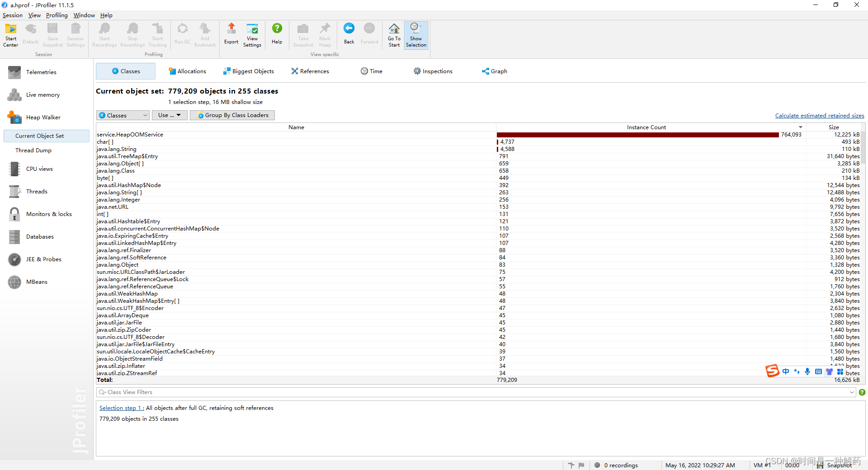
Task: Click the Take Snapshot toolbar icon
Action: [x=303, y=35]
